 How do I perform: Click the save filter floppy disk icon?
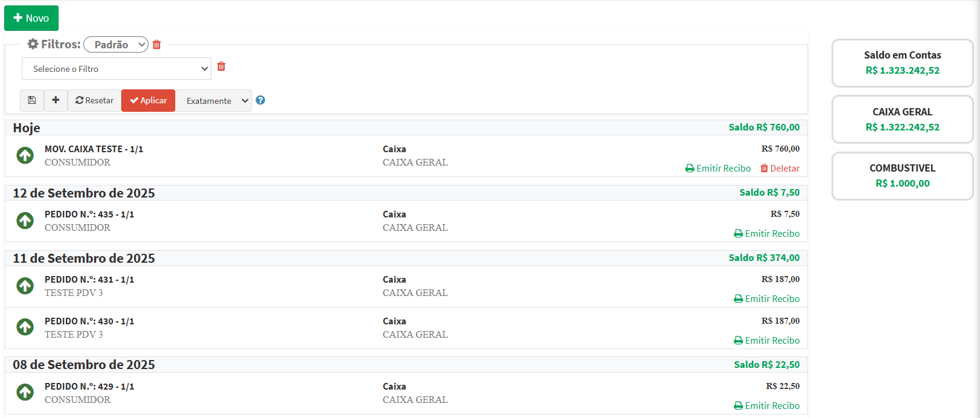(x=32, y=100)
